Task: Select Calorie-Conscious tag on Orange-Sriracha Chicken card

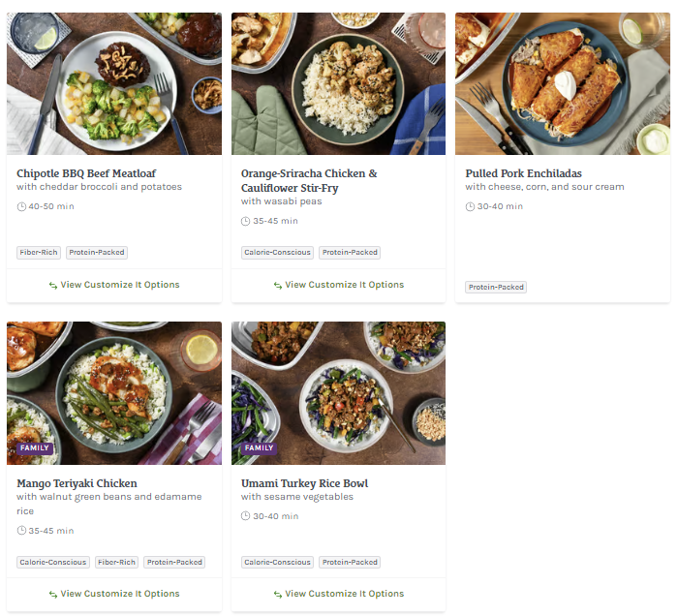Action: click(x=278, y=253)
